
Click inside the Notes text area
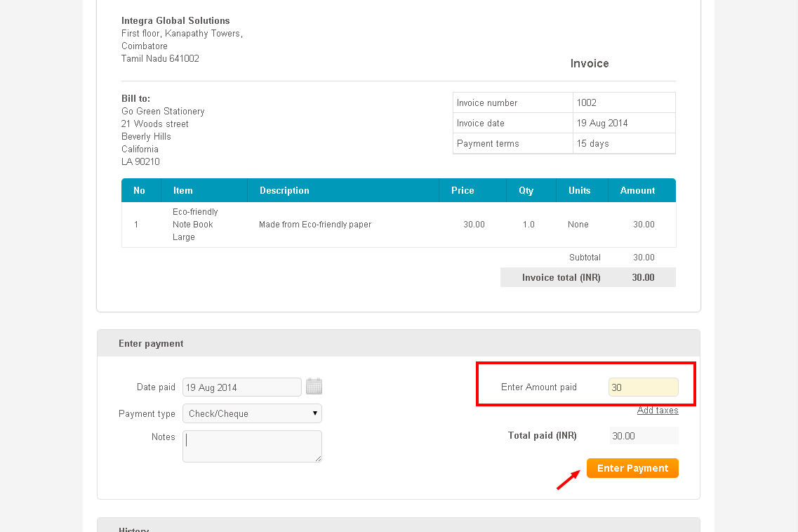(253, 446)
